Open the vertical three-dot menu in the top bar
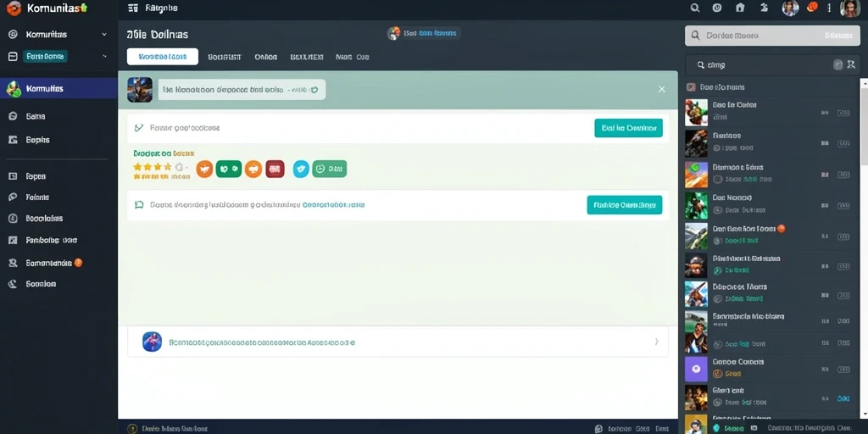 tap(829, 8)
